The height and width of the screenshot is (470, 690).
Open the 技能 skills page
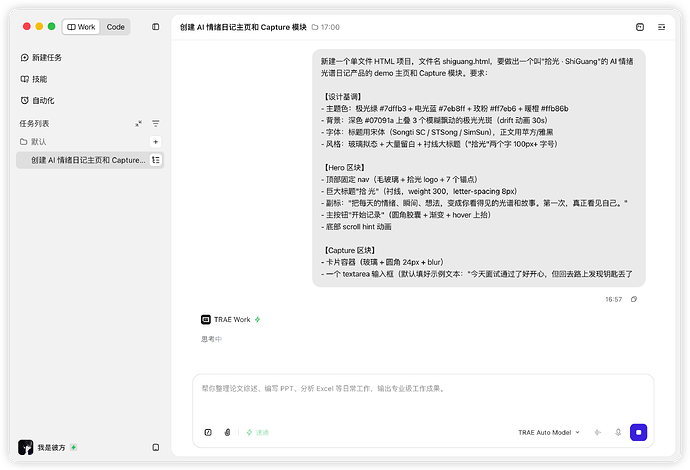click(34, 79)
